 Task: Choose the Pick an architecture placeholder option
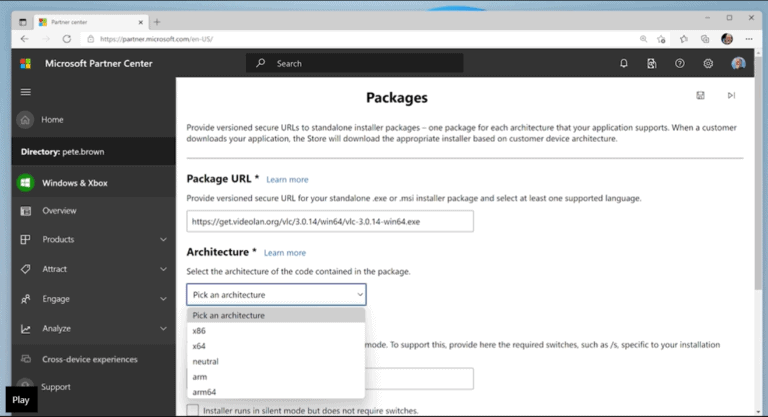point(276,315)
